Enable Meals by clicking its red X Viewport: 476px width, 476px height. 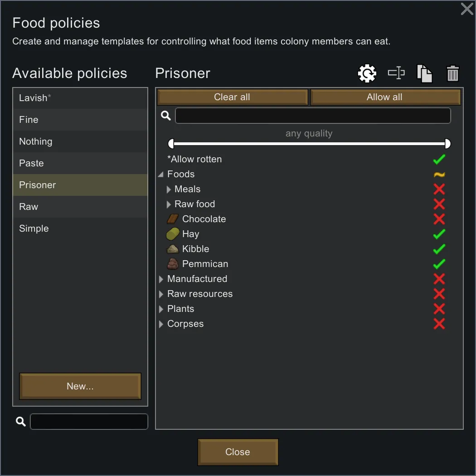tap(439, 189)
